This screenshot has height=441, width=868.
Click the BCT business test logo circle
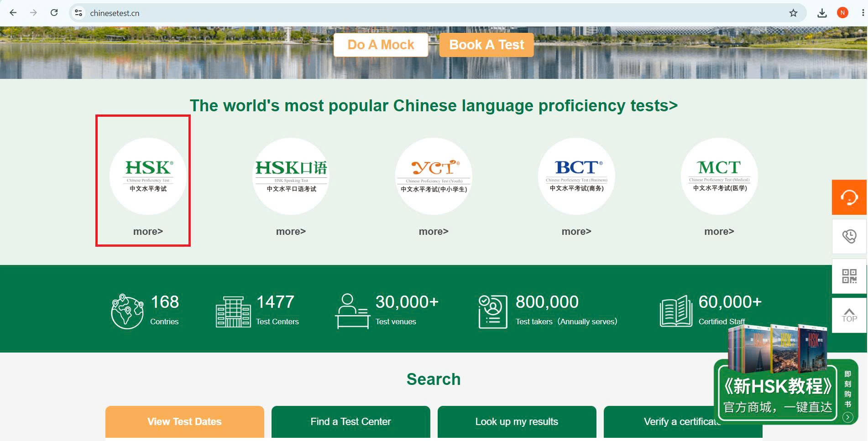point(576,176)
